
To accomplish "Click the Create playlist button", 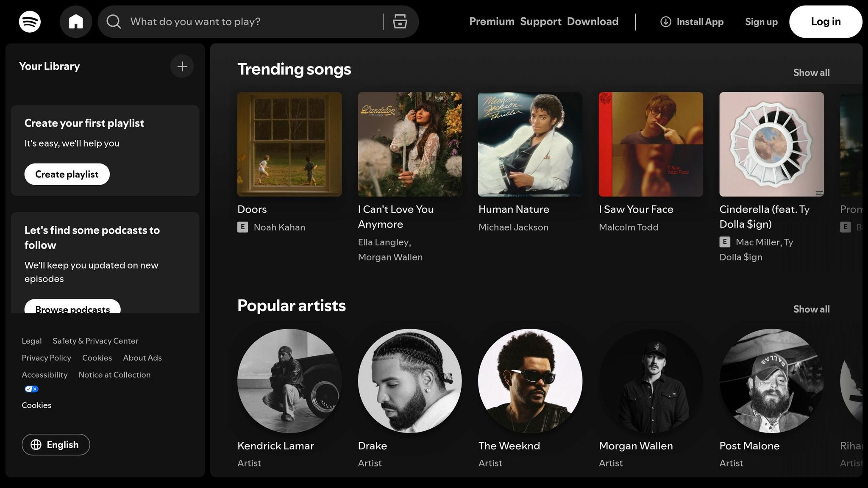I will pyautogui.click(x=67, y=174).
